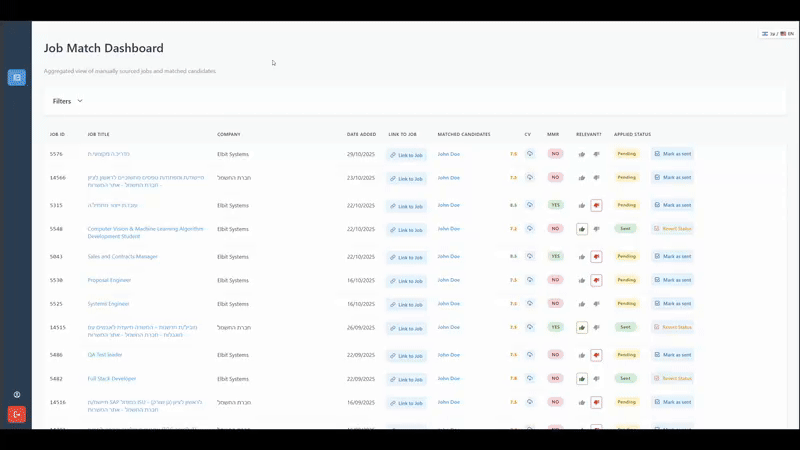This screenshot has height=450, width=800.
Task: Click Mark as sent for Systems Engineer
Action: pos(672,303)
